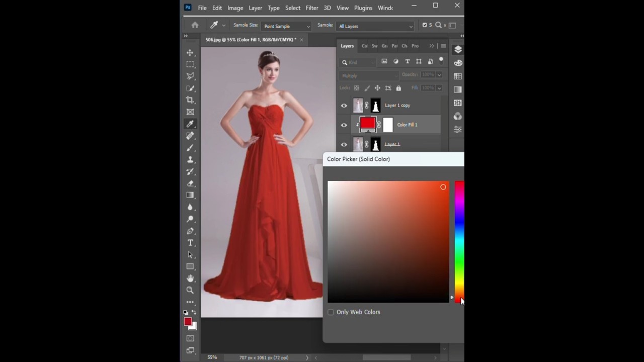Select the History Brush tool

pyautogui.click(x=190, y=171)
